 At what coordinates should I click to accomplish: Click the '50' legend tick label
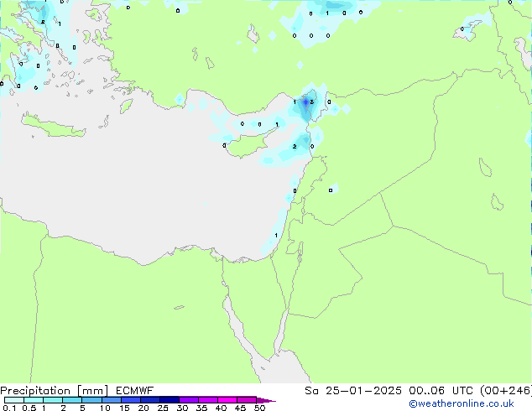(259, 408)
